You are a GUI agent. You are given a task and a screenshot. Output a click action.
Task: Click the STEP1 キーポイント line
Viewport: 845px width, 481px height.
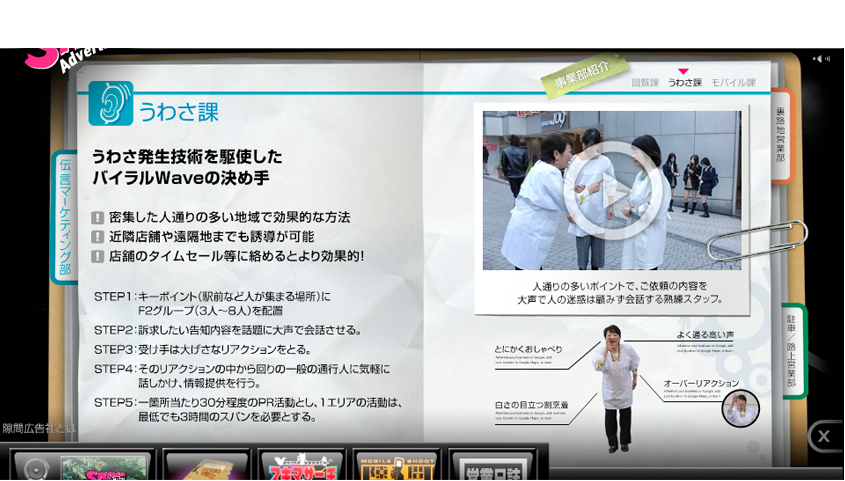[x=213, y=303]
